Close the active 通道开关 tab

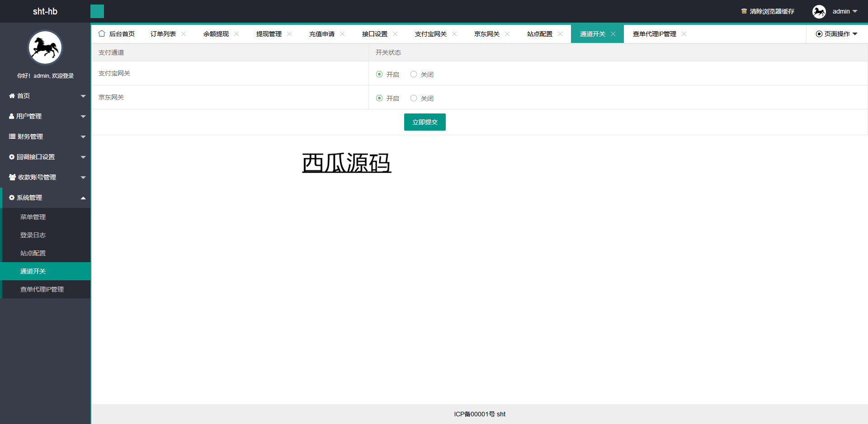(x=613, y=34)
